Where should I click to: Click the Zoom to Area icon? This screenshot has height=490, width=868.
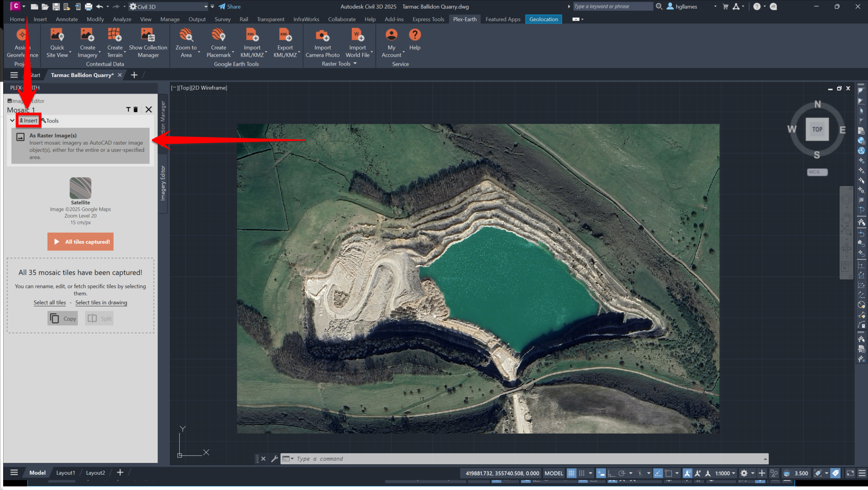click(186, 35)
